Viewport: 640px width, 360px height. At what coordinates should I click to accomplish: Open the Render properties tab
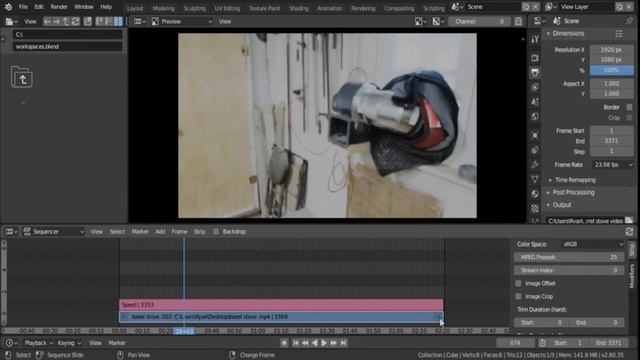pos(535,58)
